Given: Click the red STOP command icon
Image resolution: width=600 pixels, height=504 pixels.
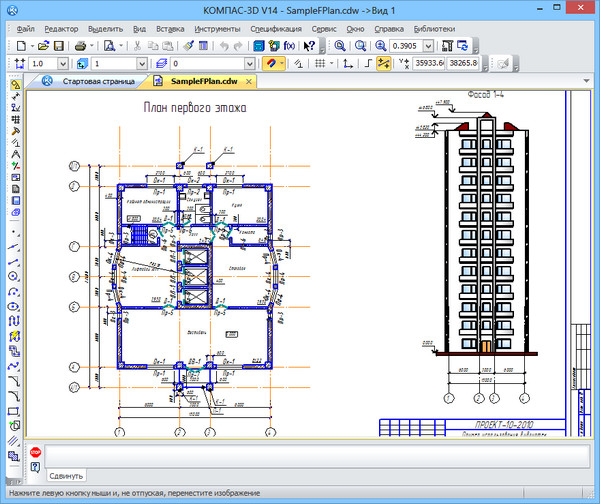Looking at the screenshot, I should [x=35, y=453].
